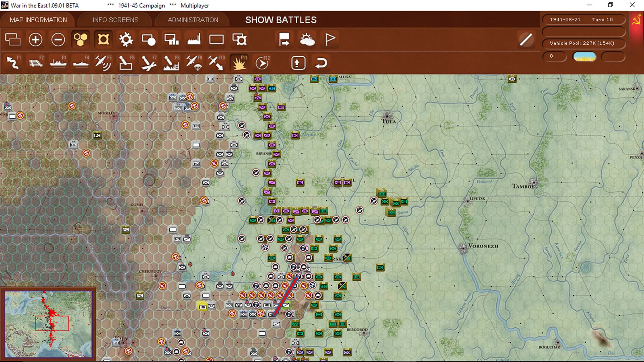Image resolution: width=644 pixels, height=362 pixels.
Task: Click the rectangle-with-circle toolbar icon
Action: click(x=148, y=40)
